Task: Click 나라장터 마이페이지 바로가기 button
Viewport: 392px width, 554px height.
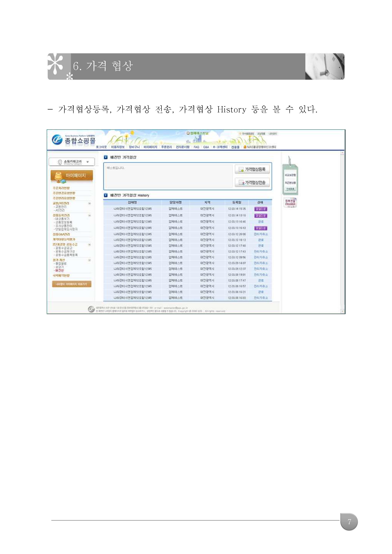Action: 72,284
